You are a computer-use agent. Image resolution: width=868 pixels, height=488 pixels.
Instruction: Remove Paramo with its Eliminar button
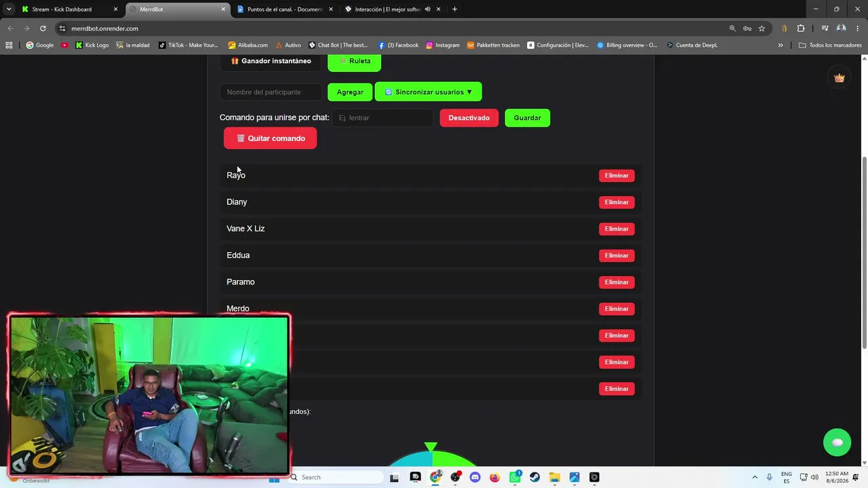616,282
